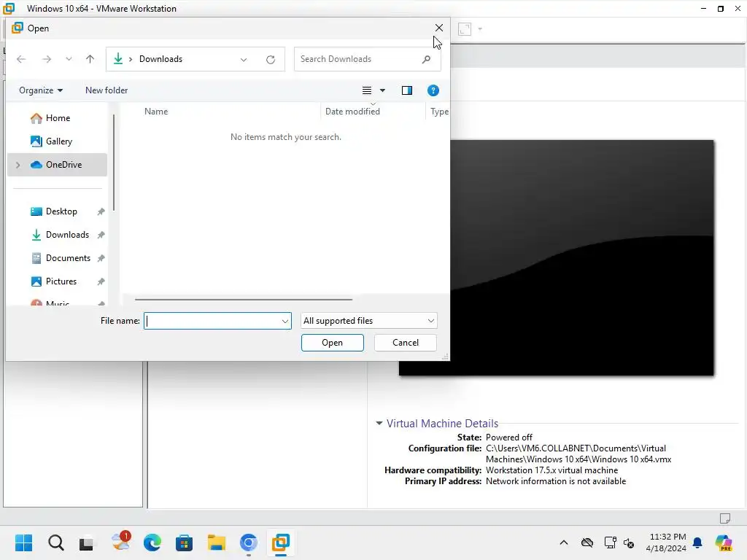Screen dimensions: 747x560
Task: Sort by Date modified column
Action: click(x=352, y=112)
